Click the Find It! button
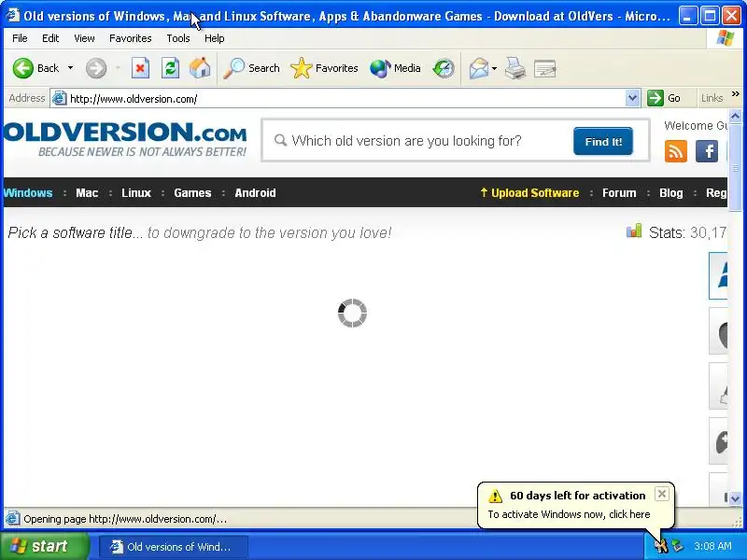 point(603,141)
